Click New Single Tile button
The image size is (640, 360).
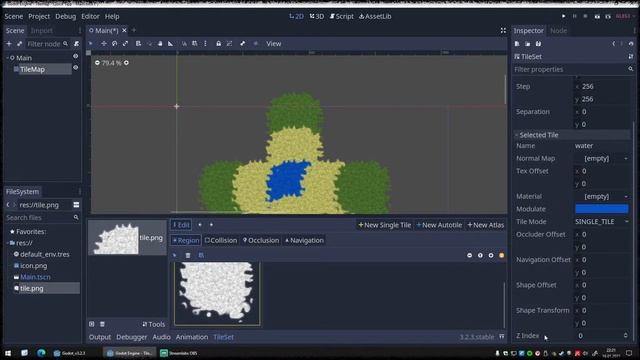tap(384, 225)
